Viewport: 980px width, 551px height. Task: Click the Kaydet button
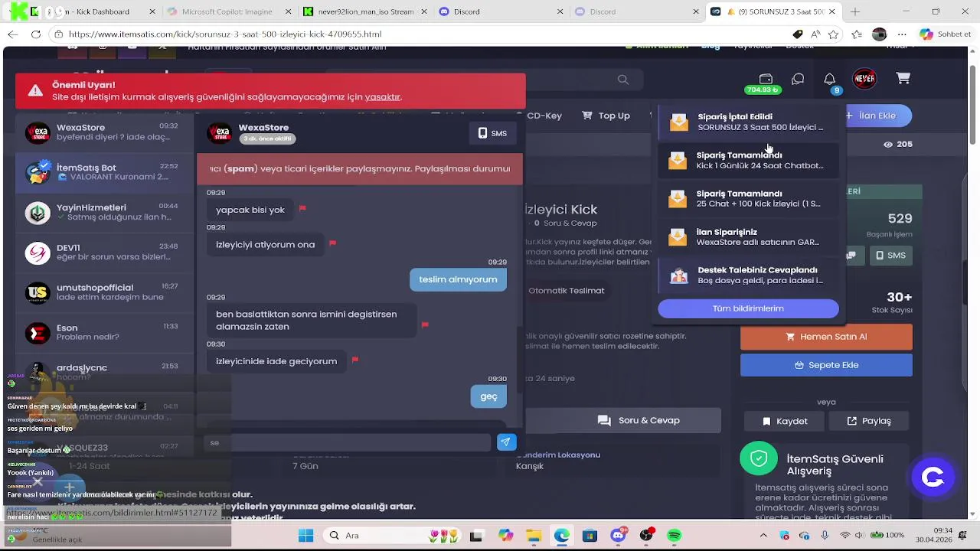pyautogui.click(x=785, y=421)
